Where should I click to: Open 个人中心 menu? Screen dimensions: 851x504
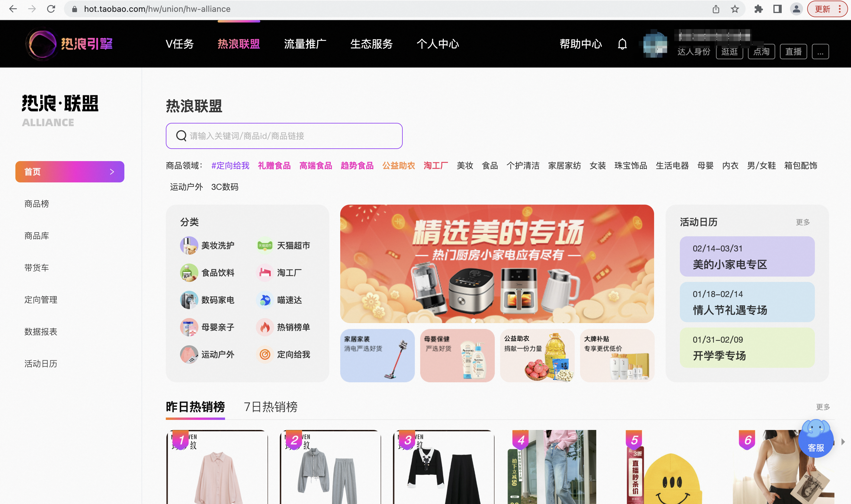[x=438, y=44]
